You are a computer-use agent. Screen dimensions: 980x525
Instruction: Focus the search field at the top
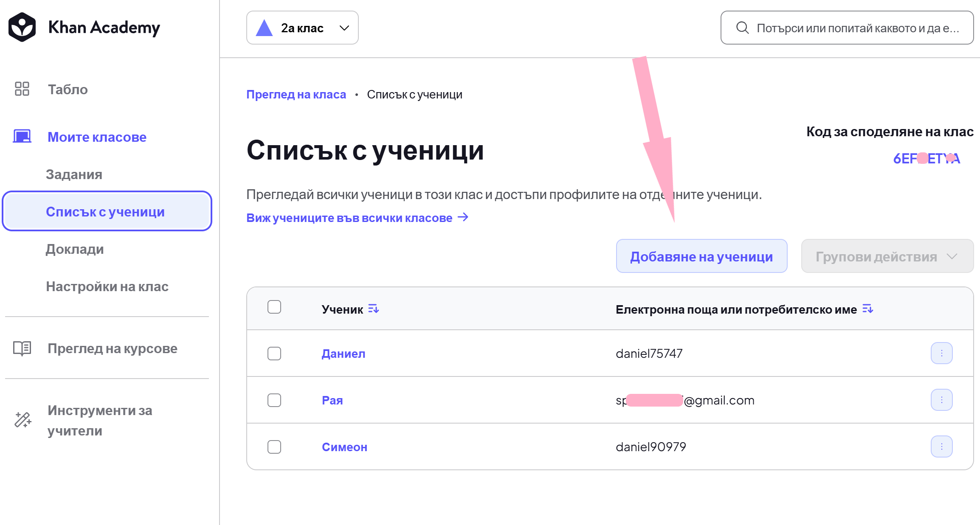847,28
